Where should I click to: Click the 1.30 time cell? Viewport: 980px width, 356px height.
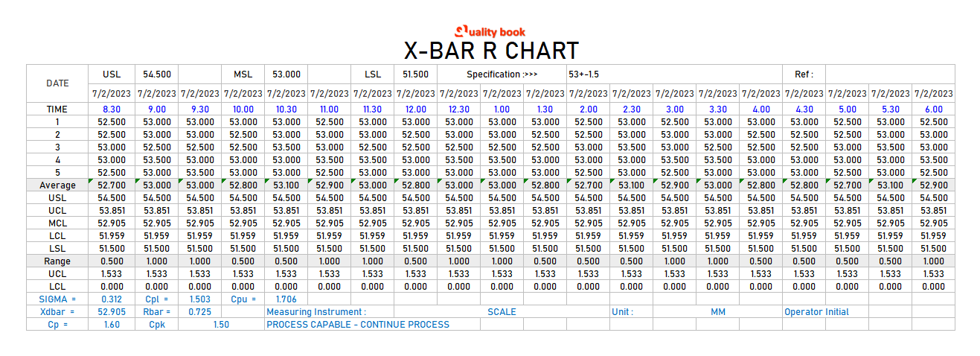tap(545, 109)
